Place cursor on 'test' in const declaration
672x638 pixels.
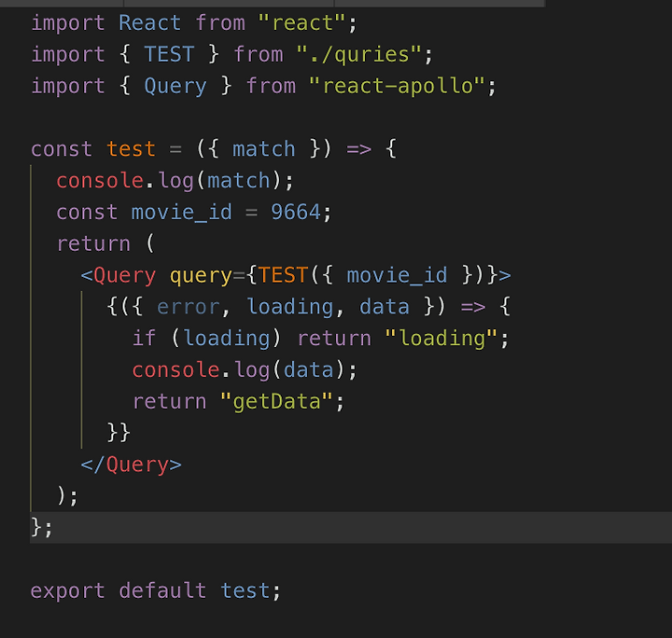(x=132, y=149)
